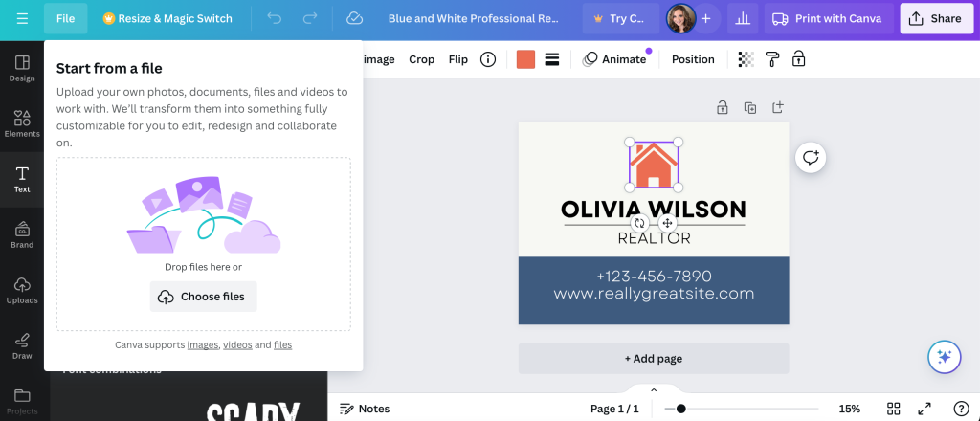The width and height of the screenshot is (980, 421).
Task: Select the Crop tool
Action: point(421,59)
